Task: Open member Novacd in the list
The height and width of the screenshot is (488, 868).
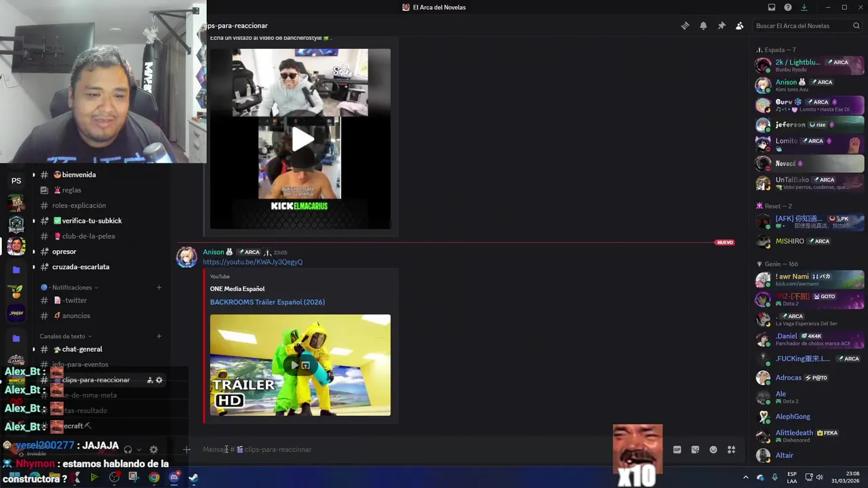Action: 810,163
